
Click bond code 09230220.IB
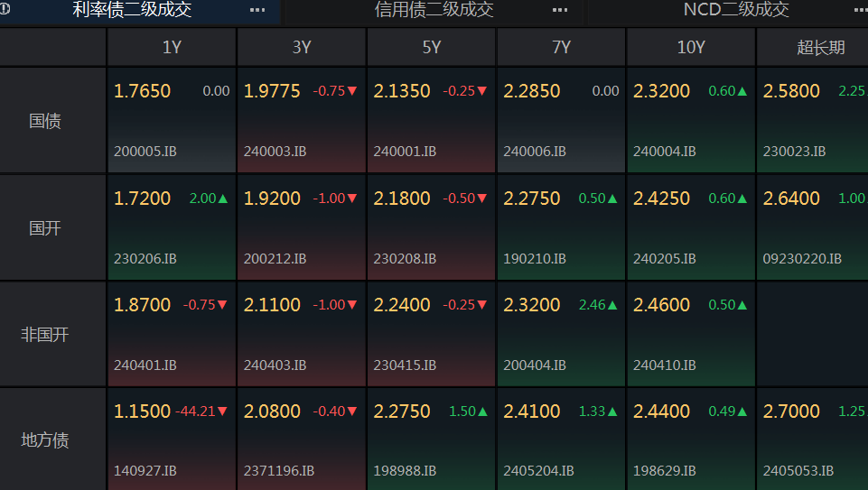(x=802, y=258)
